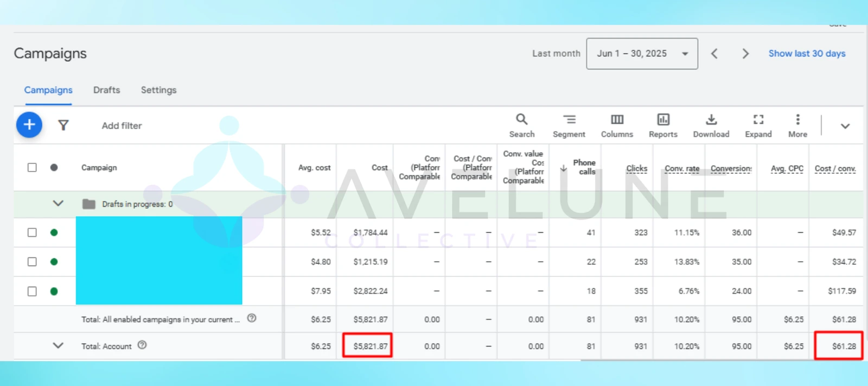Sort by the Cost / conv. column header

(835, 169)
